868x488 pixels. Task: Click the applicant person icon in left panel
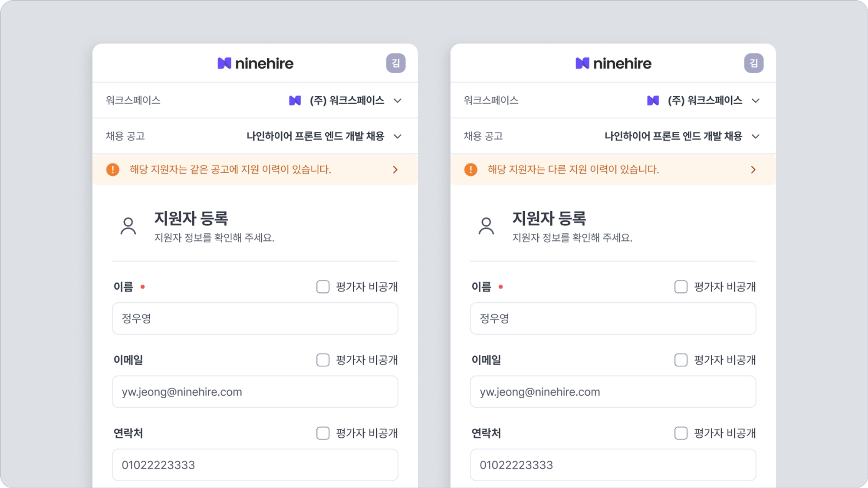(x=128, y=226)
